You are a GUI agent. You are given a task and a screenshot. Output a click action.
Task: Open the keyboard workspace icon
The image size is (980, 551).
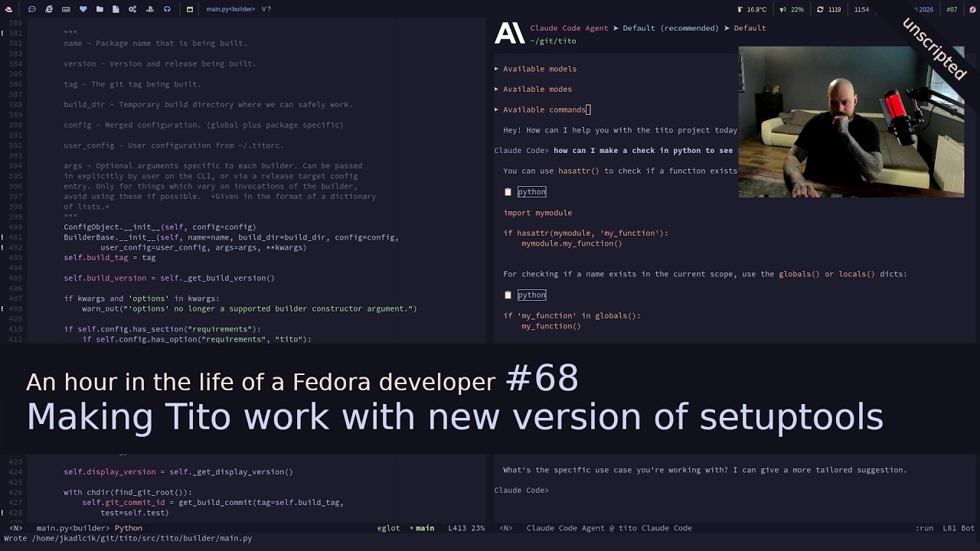tap(66, 9)
